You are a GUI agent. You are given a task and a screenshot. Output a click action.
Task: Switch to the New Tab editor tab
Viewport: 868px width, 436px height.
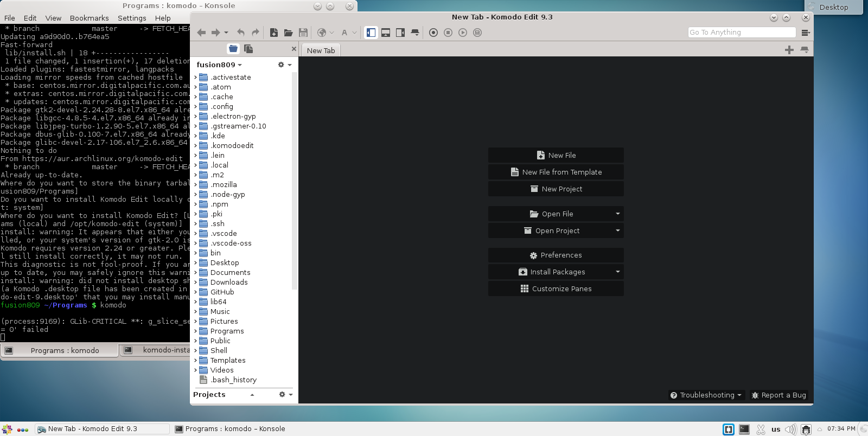point(321,50)
